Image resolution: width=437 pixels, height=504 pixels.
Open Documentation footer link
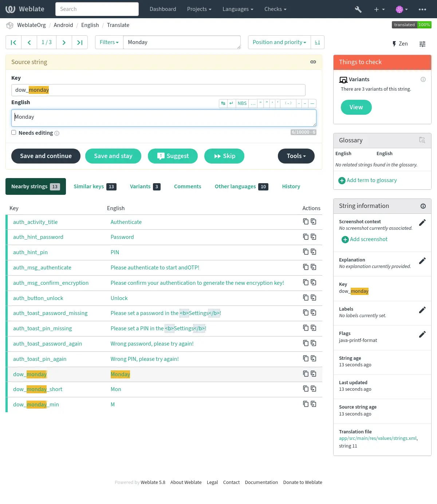261,483
